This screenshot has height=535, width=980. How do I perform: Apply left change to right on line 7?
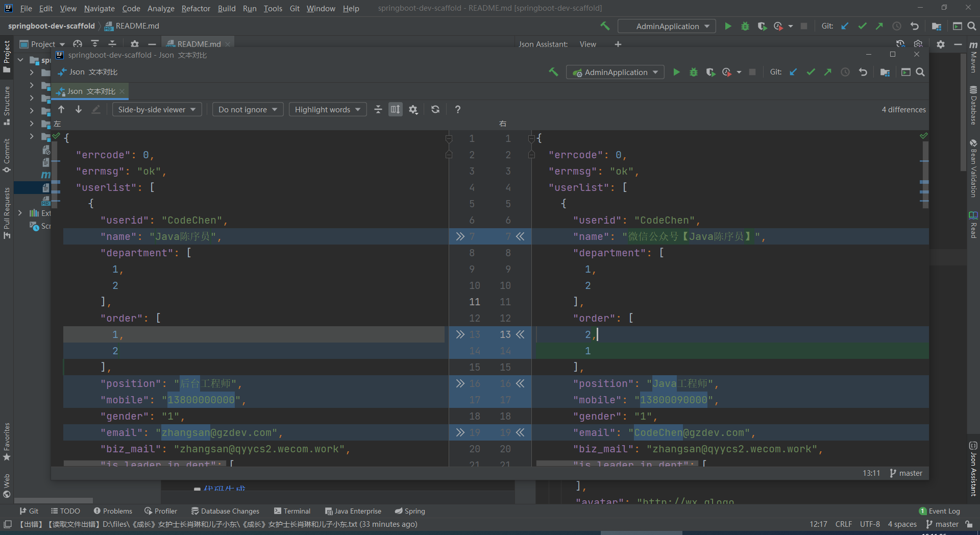460,236
